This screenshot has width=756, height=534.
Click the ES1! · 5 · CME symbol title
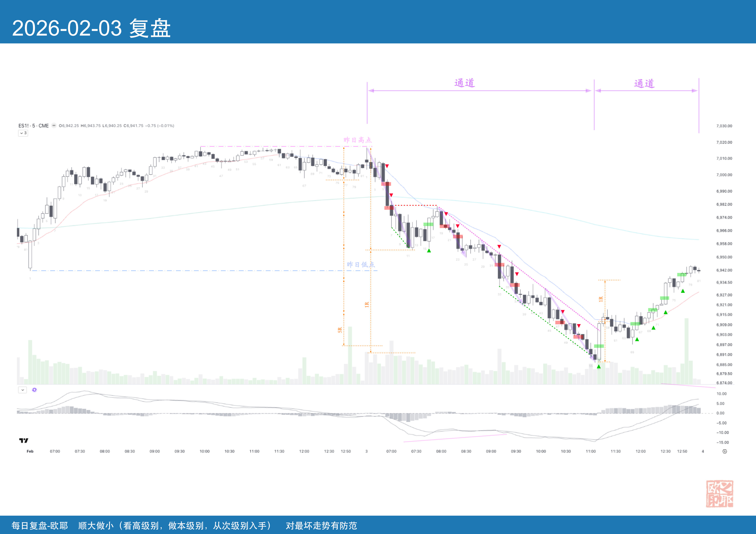[x=34, y=126]
